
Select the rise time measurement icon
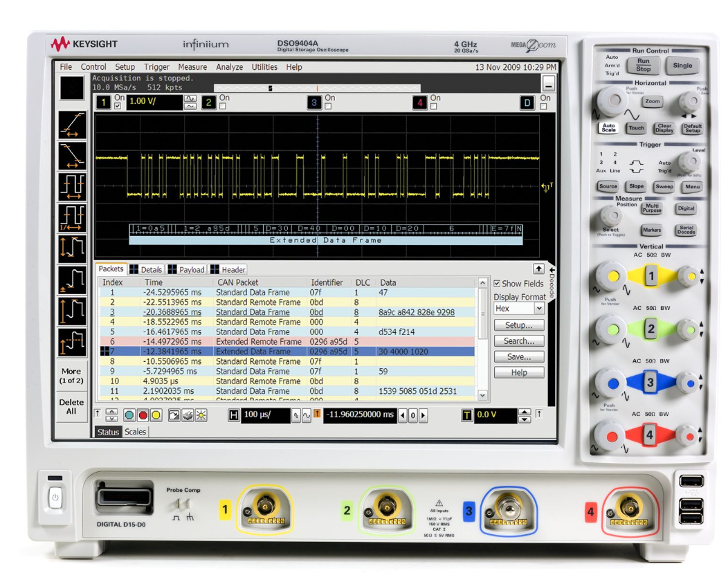73,126
